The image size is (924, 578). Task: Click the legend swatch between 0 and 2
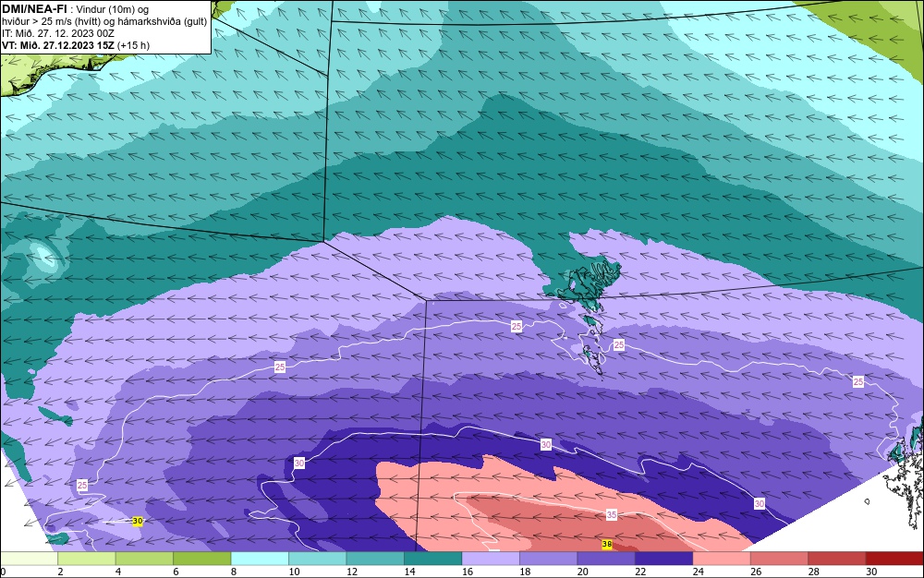pos(29,559)
